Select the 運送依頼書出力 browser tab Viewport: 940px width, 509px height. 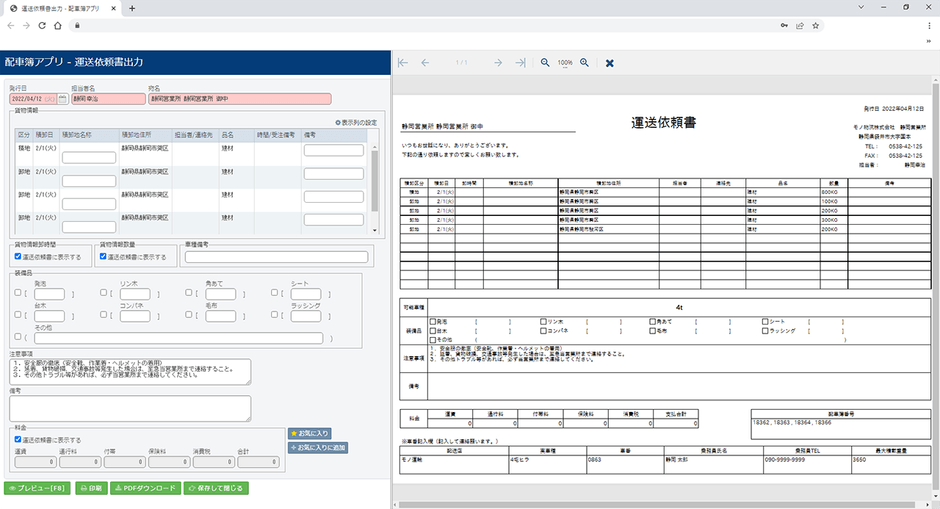point(60,8)
